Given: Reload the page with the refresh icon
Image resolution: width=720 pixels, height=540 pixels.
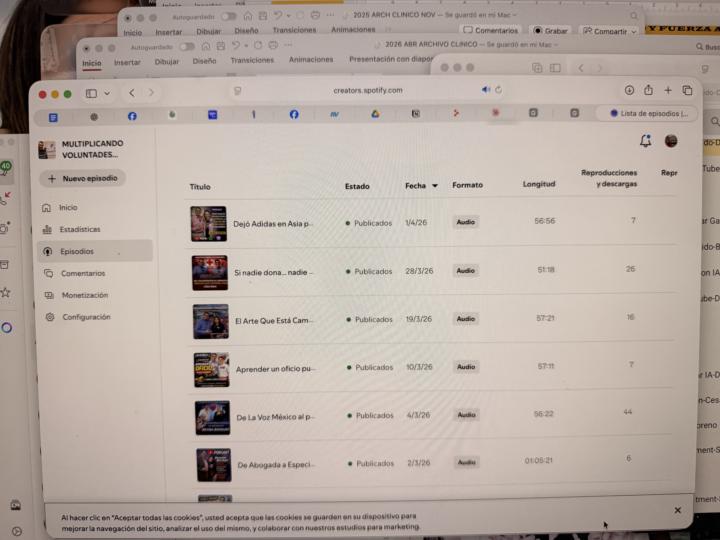Looking at the screenshot, I should [498, 90].
